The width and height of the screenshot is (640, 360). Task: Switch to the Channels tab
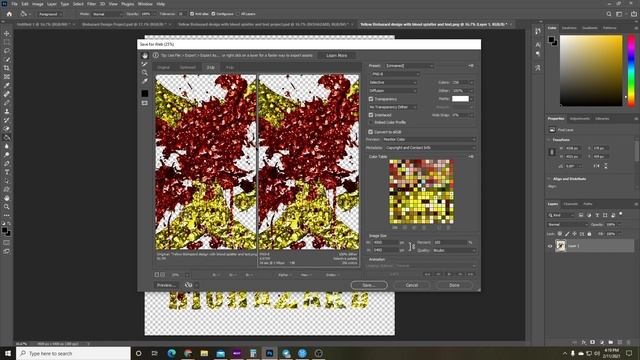point(571,204)
